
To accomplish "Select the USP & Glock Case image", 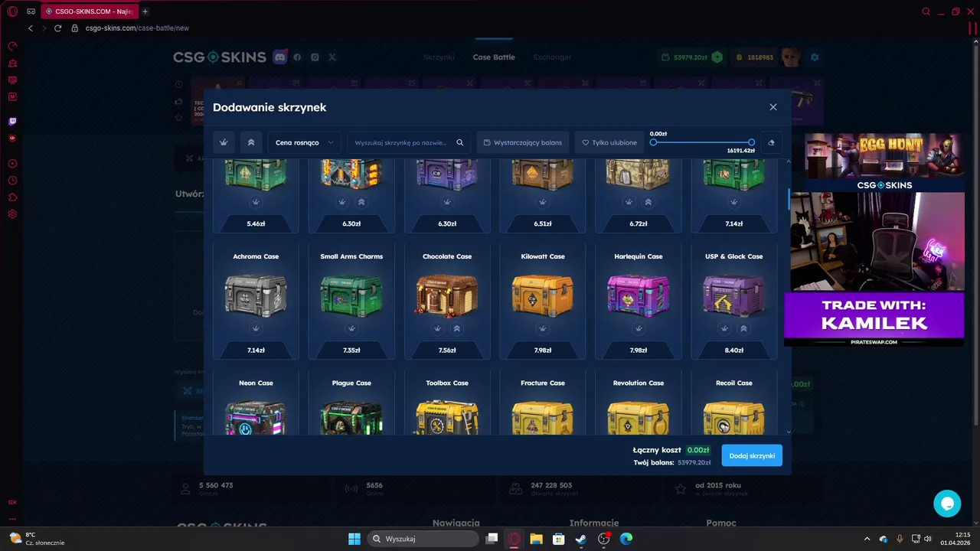I will pyautogui.click(x=734, y=295).
